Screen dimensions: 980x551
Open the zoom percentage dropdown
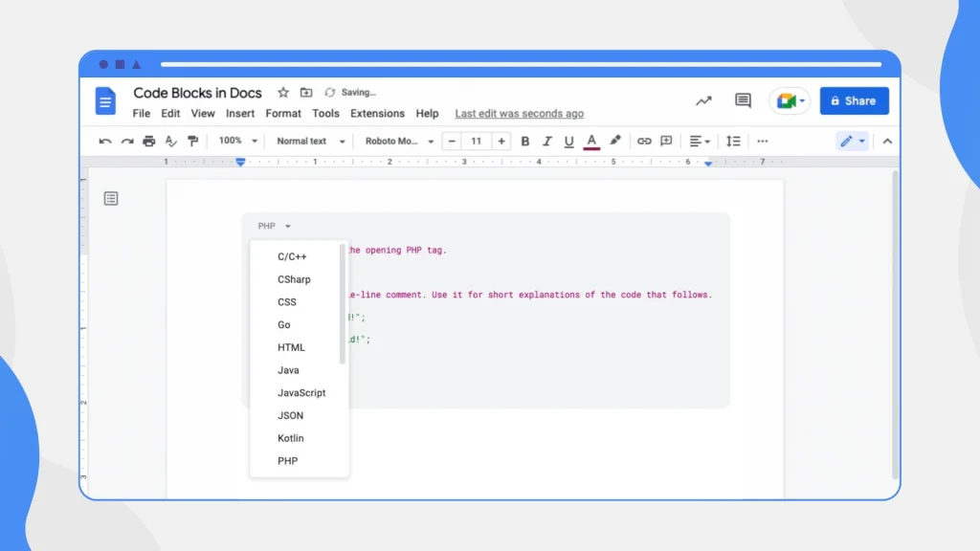click(236, 141)
